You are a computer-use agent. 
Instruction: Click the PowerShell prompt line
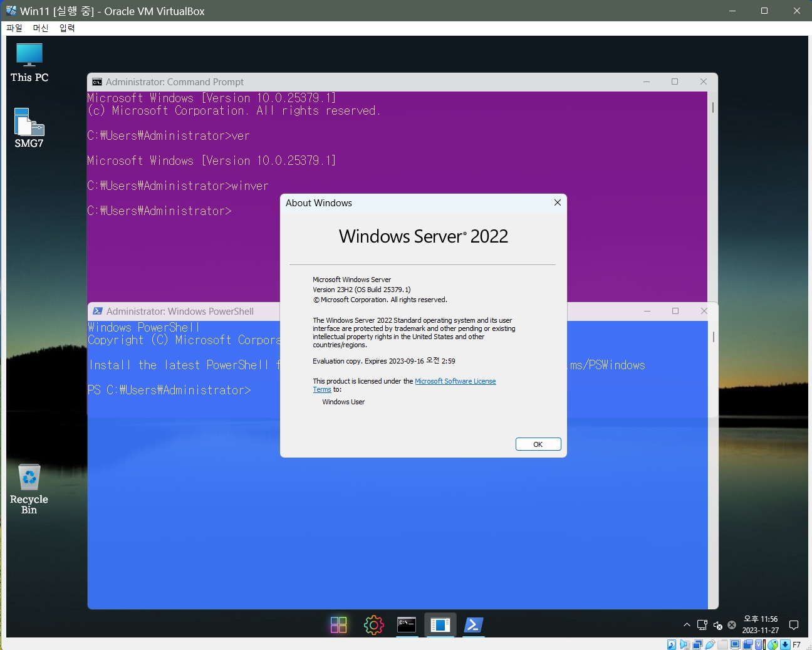tap(169, 390)
